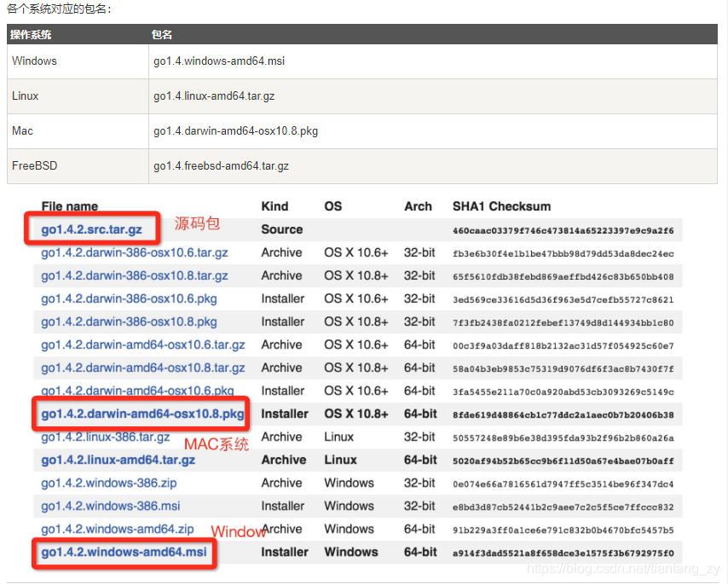Open go1.4.2.windows-386.zip link

pos(108,483)
